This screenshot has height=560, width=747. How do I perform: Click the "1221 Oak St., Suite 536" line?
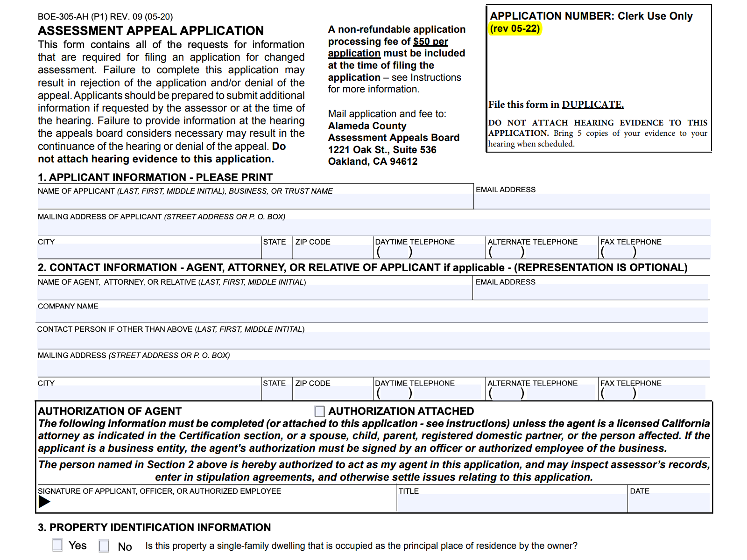point(382,150)
